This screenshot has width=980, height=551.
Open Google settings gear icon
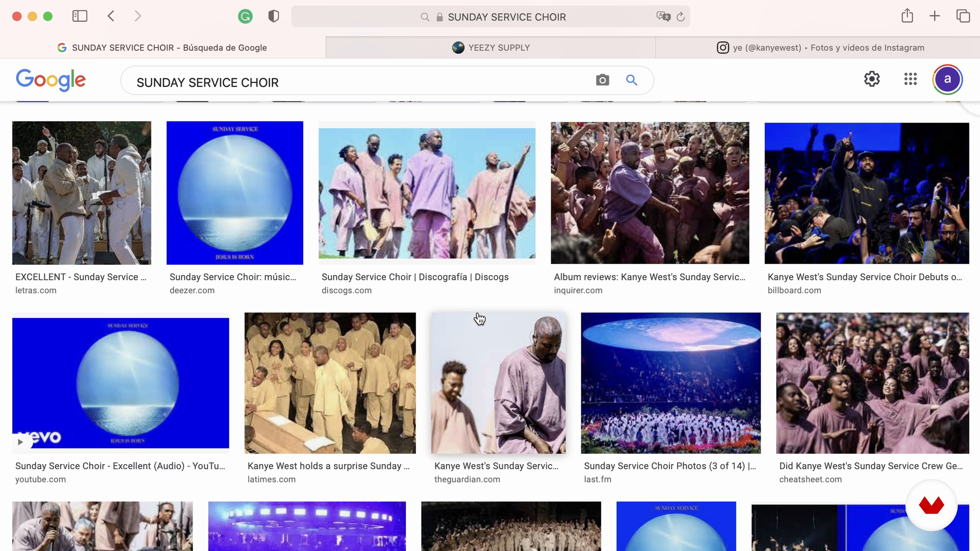pyautogui.click(x=872, y=79)
